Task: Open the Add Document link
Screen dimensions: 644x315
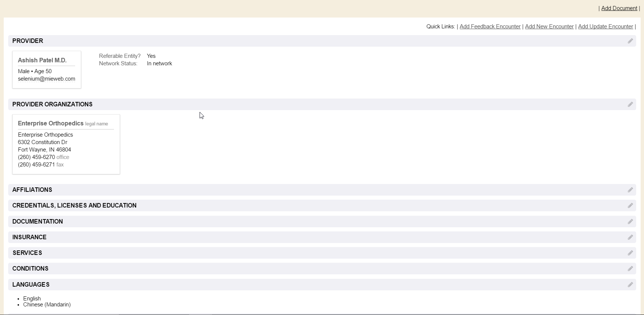Action: click(x=619, y=8)
